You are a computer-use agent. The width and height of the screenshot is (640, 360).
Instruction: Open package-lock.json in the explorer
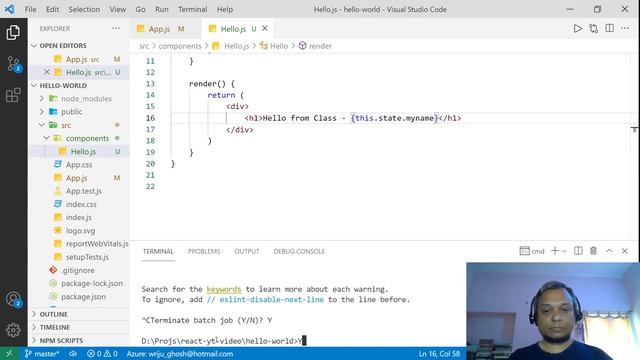pyautogui.click(x=79, y=283)
